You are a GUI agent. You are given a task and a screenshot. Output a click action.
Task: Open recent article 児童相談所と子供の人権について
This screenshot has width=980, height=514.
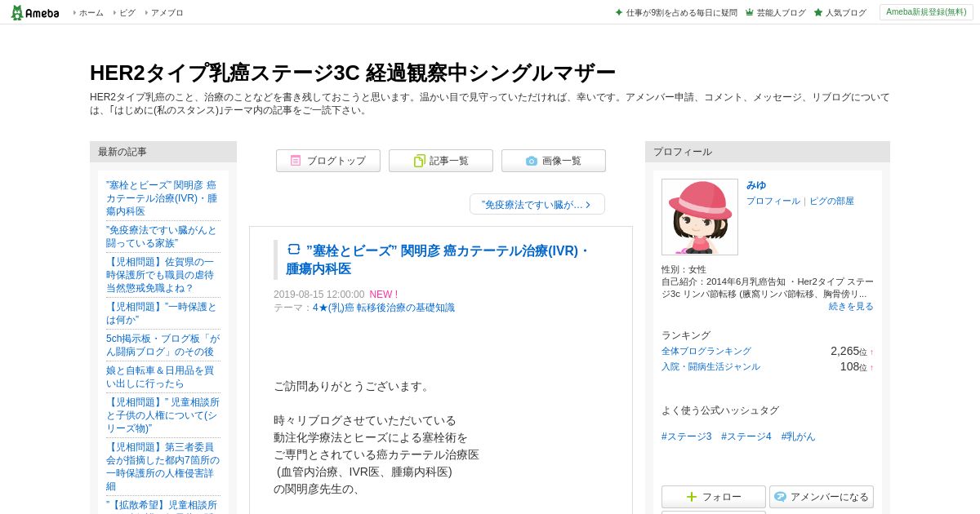(162, 415)
